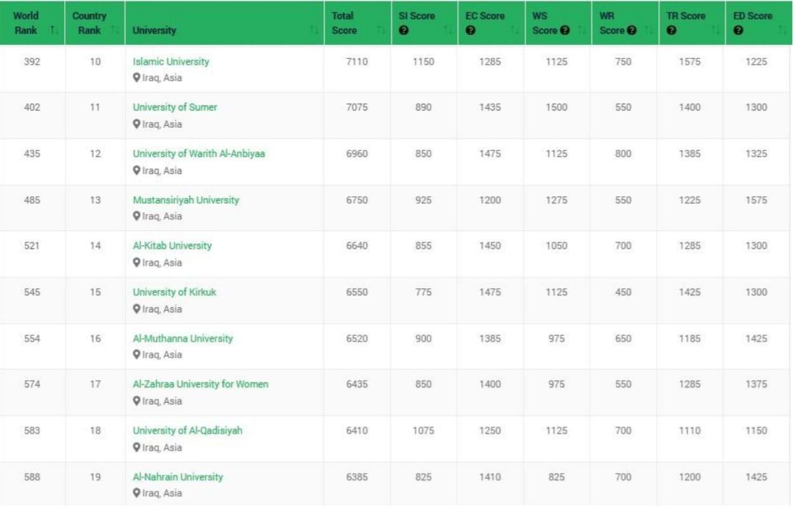Screen dimensions: 794x532
Task: Visit the Al-Kitab University page
Action: (172, 246)
